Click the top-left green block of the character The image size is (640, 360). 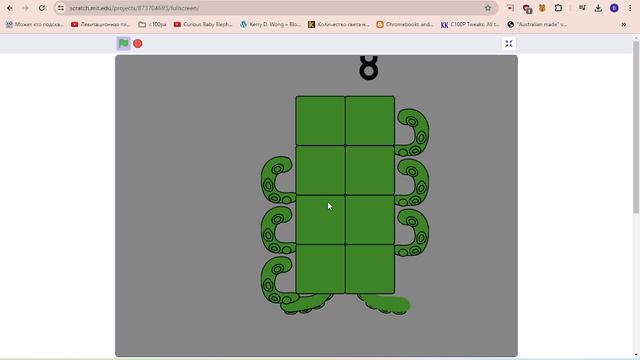pyautogui.click(x=320, y=121)
